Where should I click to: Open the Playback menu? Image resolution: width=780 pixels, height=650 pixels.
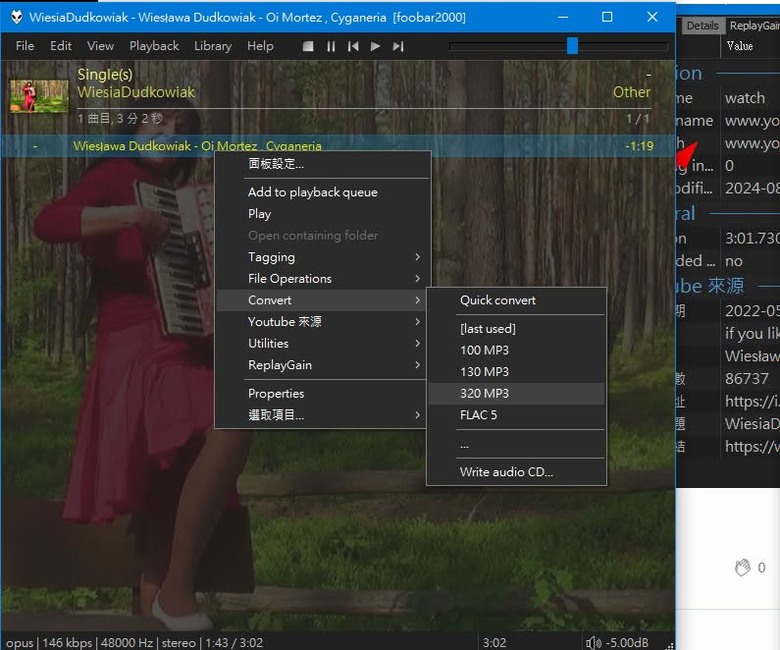(154, 46)
